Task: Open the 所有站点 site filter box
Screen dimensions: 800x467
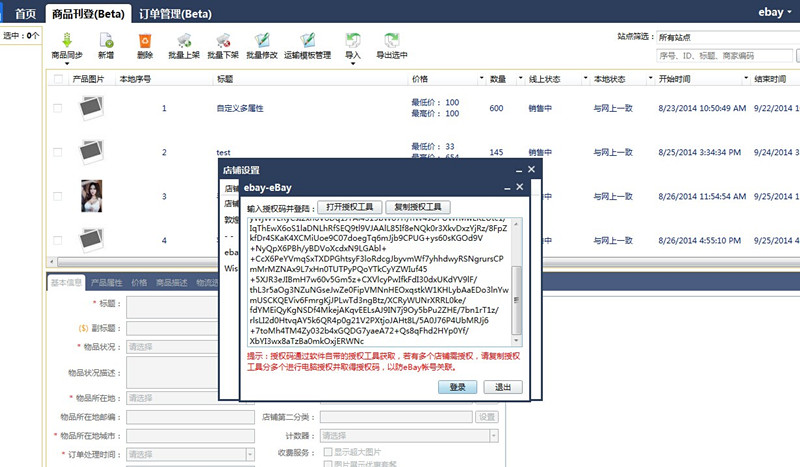Action: (x=728, y=37)
